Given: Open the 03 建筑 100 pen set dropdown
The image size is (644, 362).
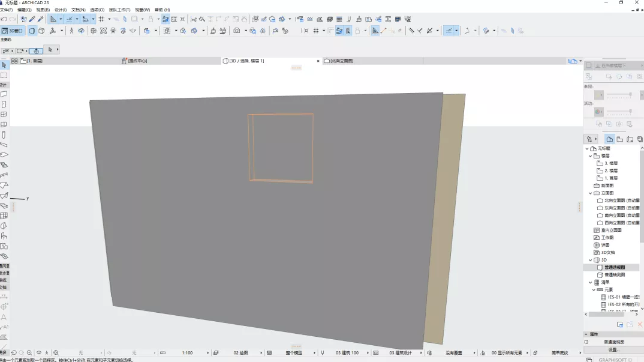Looking at the screenshot, I should pyautogui.click(x=347, y=353).
